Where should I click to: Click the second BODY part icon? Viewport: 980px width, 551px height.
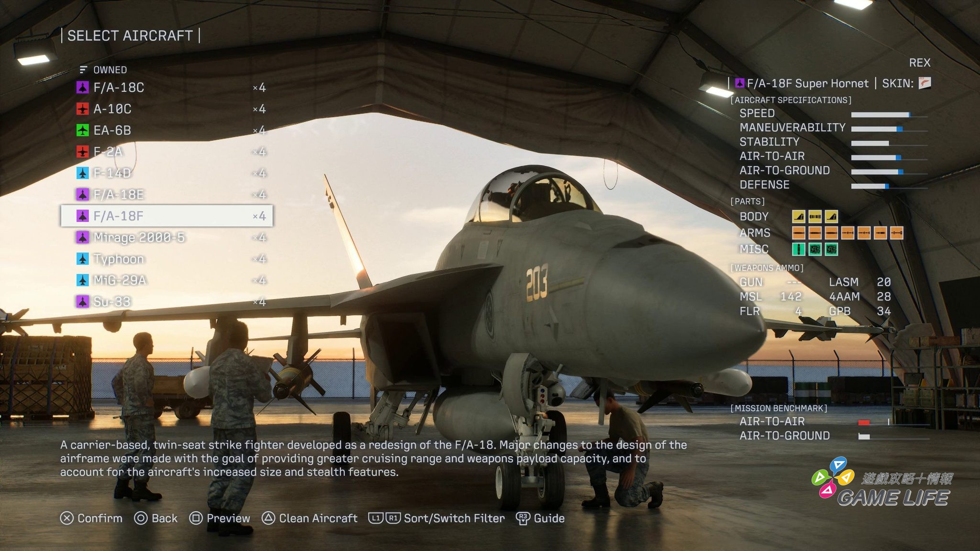tap(815, 217)
